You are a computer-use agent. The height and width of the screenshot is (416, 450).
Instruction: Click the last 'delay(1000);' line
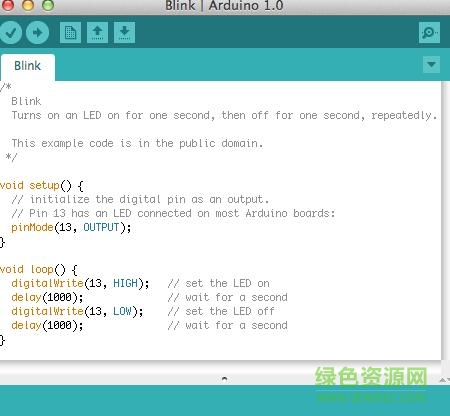click(x=47, y=325)
